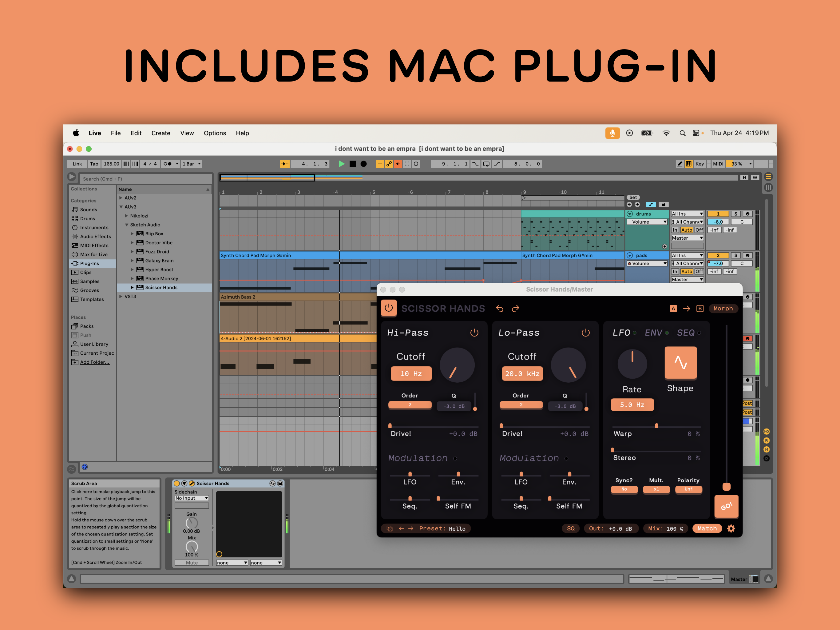Expand the AUv2 folder in browser
840x630 pixels.
(121, 198)
